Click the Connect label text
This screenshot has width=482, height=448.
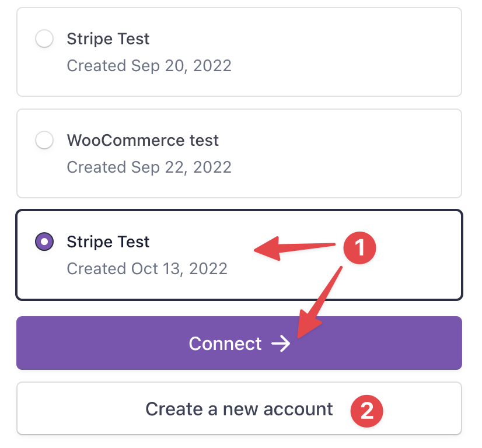click(225, 344)
